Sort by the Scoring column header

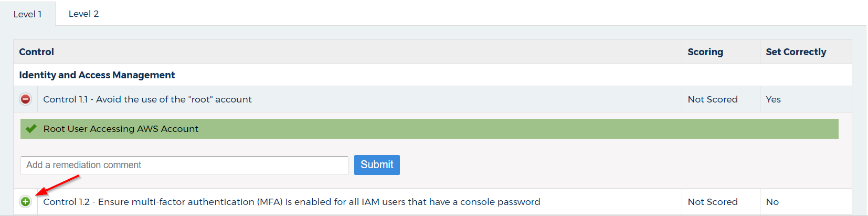[705, 52]
